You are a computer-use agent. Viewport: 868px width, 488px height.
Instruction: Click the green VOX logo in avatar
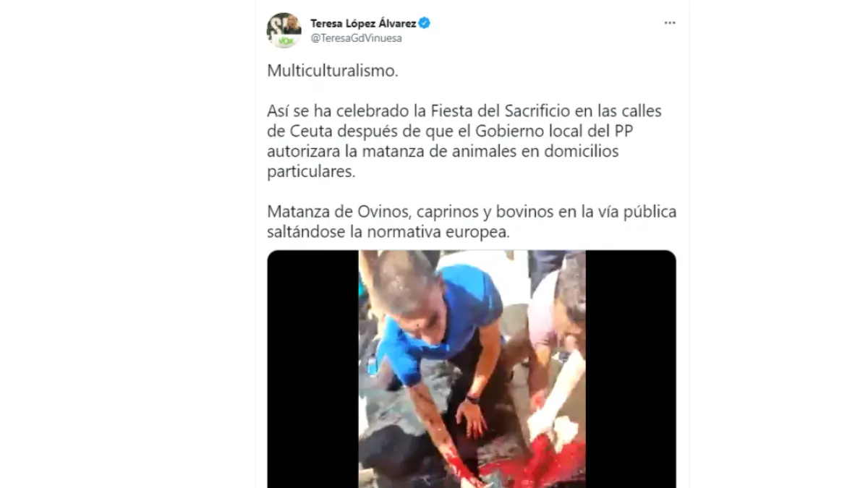coord(283,42)
